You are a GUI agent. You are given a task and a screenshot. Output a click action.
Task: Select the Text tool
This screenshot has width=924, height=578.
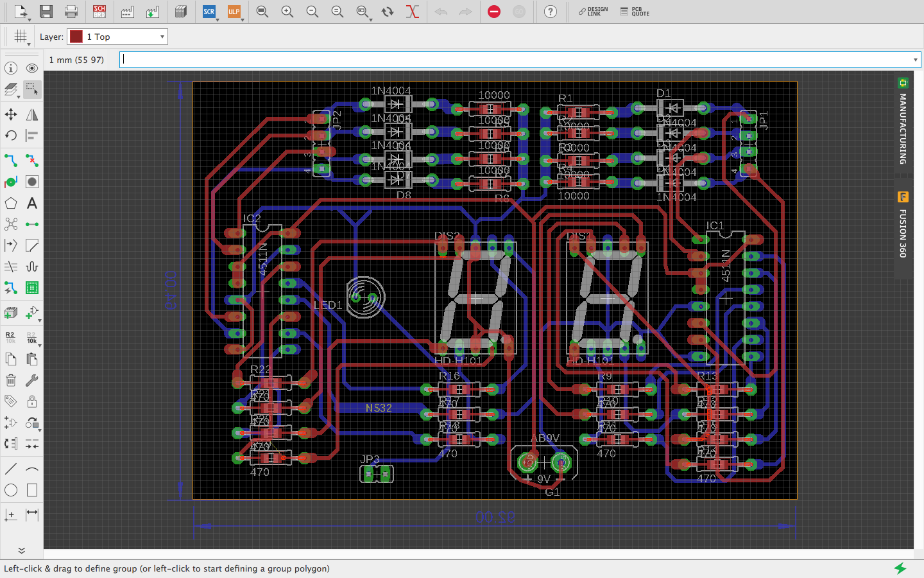31,204
